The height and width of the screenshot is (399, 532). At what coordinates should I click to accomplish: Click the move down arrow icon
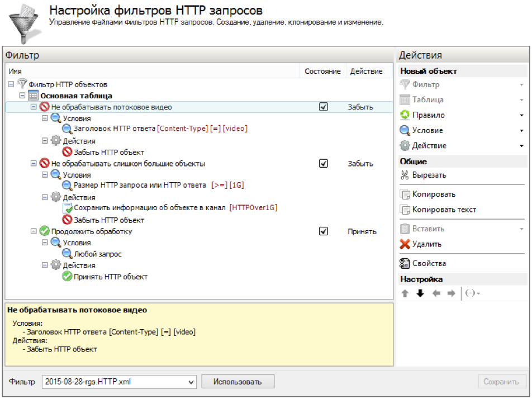coord(420,294)
